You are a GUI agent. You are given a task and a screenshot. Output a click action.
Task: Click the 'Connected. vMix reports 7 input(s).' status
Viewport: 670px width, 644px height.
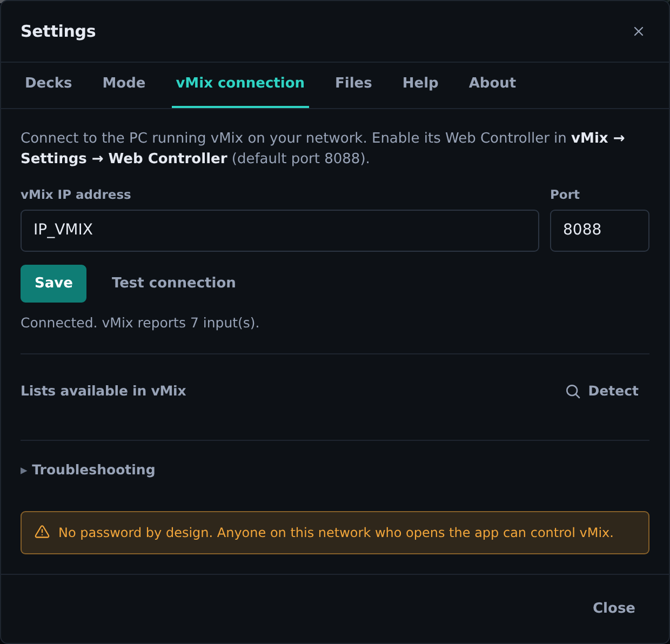(x=140, y=323)
